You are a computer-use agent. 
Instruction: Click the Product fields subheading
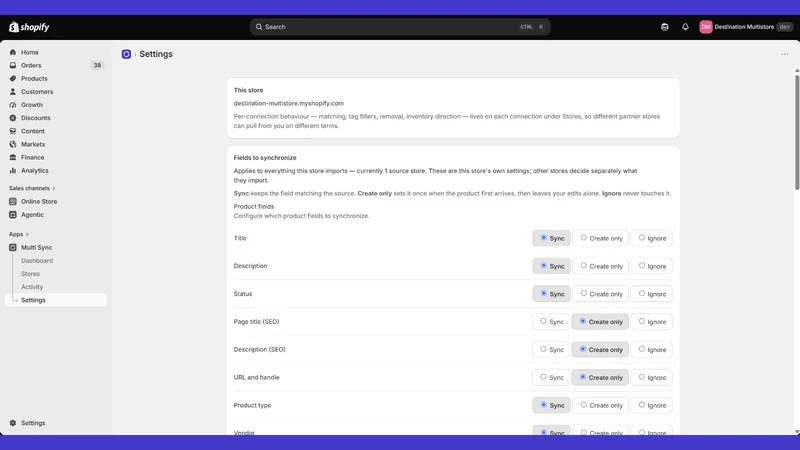tap(254, 207)
